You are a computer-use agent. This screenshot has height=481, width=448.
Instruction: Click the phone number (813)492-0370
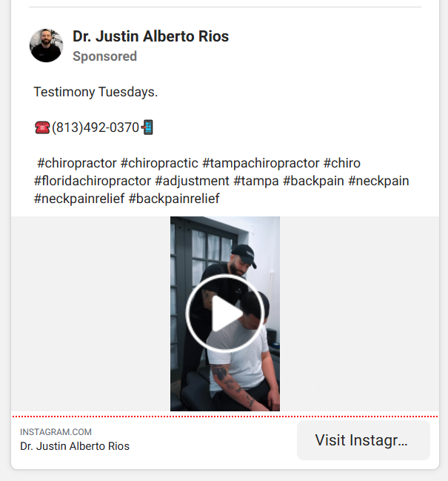[x=96, y=127]
